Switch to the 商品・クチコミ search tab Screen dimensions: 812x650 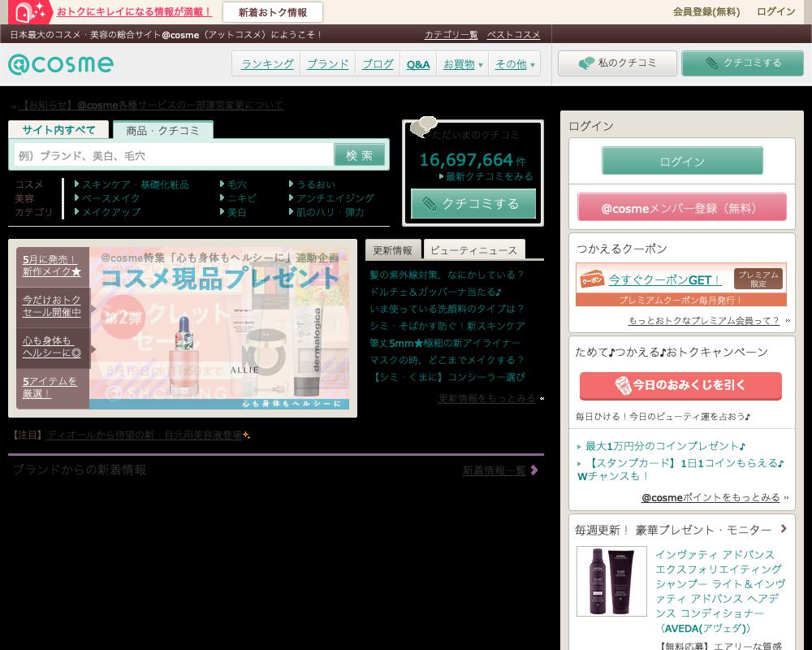(162, 130)
